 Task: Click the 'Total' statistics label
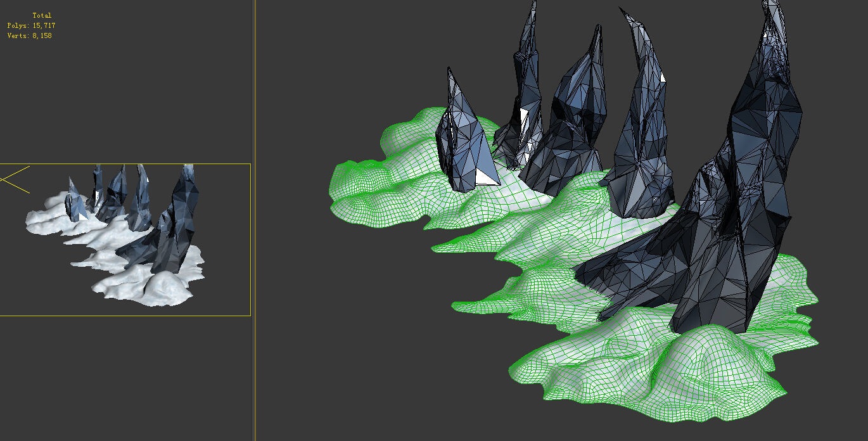[x=42, y=15]
